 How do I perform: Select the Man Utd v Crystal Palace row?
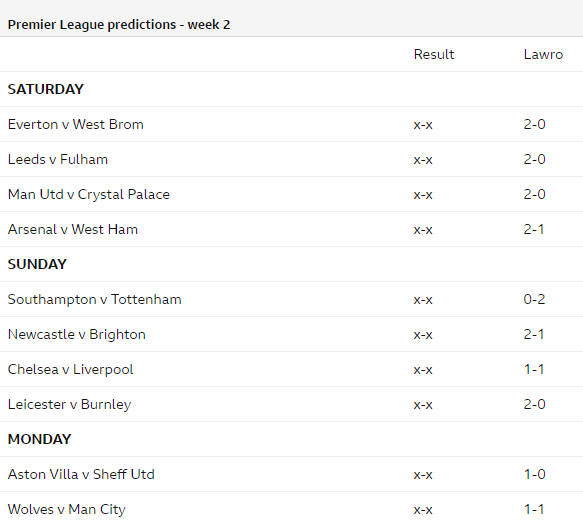292,194
